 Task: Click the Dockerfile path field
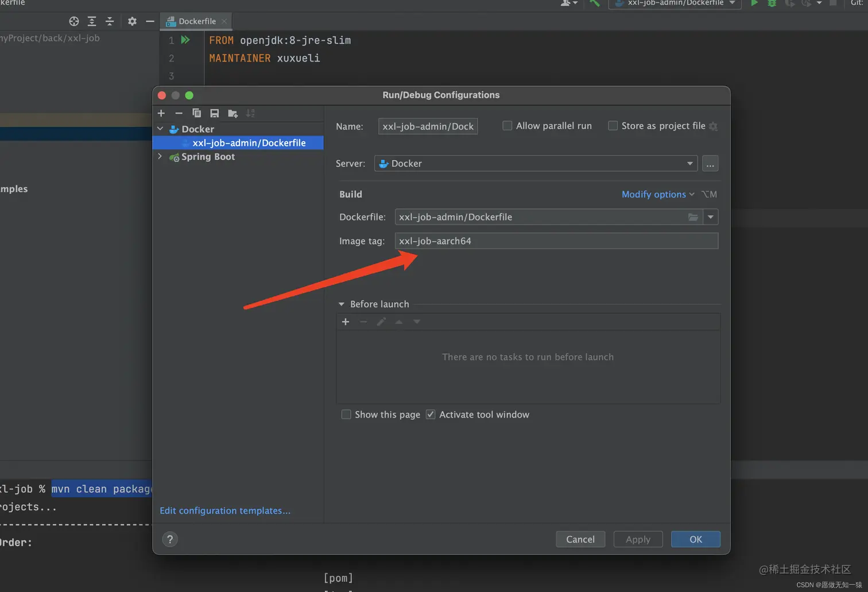540,217
